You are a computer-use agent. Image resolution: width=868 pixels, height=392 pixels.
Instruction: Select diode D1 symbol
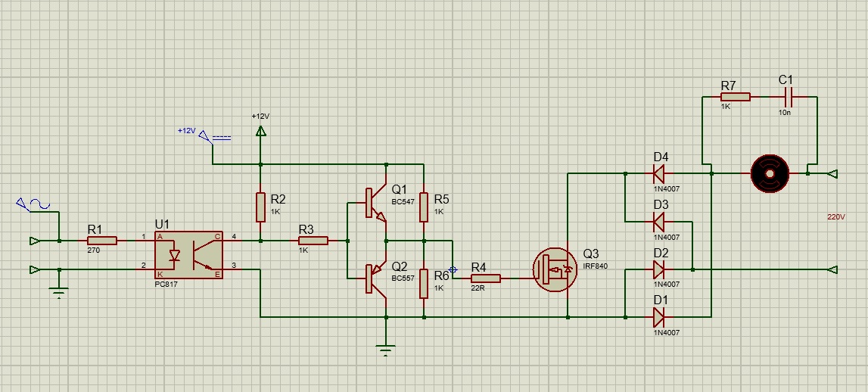click(658, 317)
